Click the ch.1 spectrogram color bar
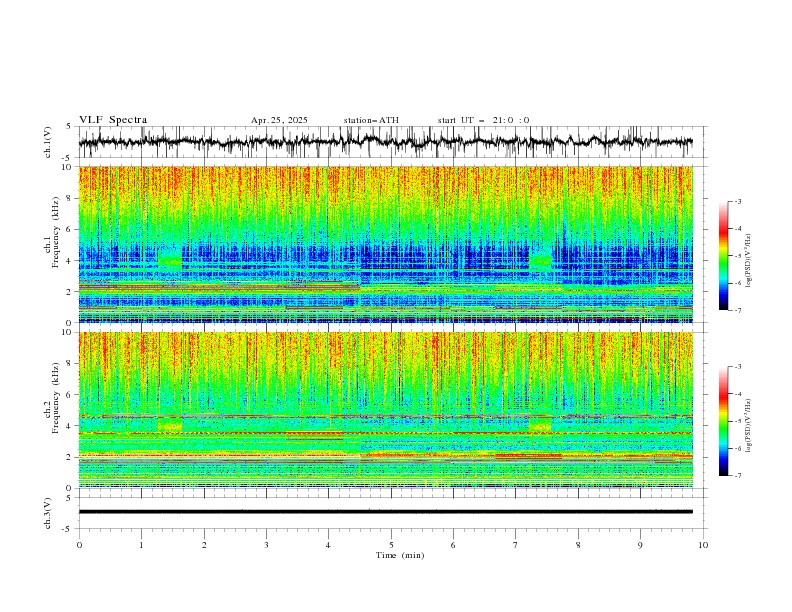Viewport: 792px width, 612px height. click(724, 256)
